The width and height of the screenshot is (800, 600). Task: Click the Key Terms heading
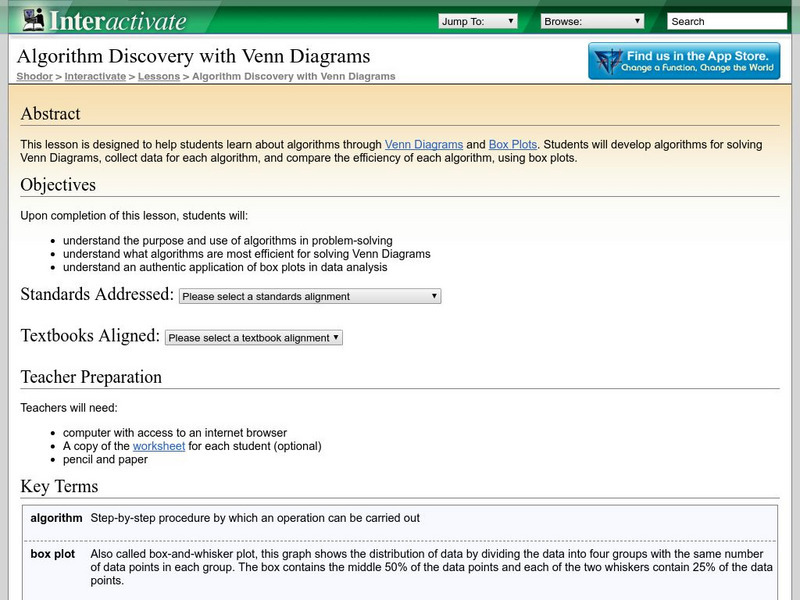click(59, 486)
